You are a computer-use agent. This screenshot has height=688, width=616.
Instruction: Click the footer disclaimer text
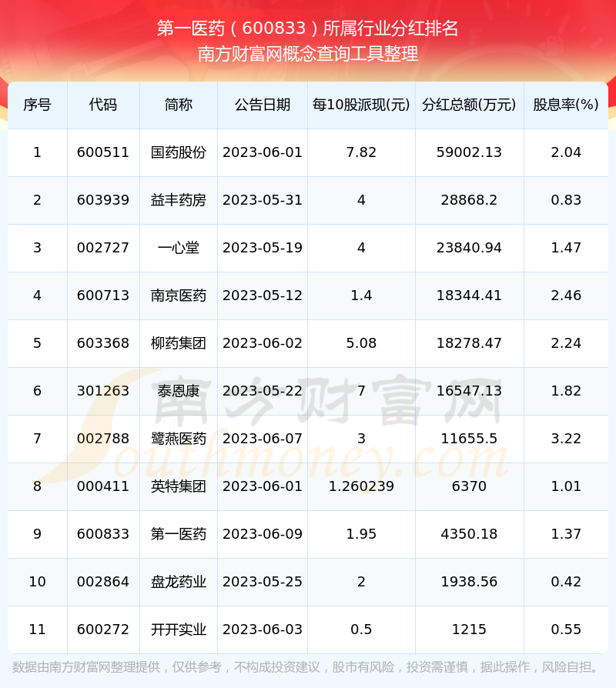click(306, 668)
